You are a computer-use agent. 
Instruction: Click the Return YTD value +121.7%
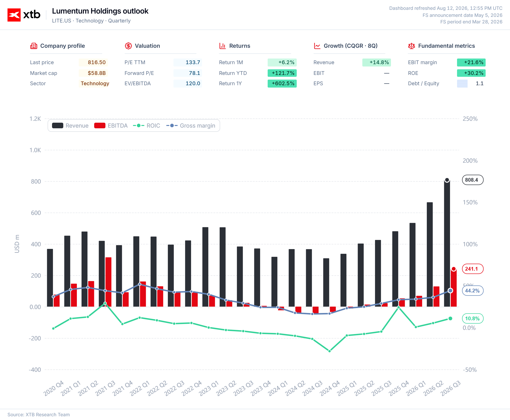point(282,73)
